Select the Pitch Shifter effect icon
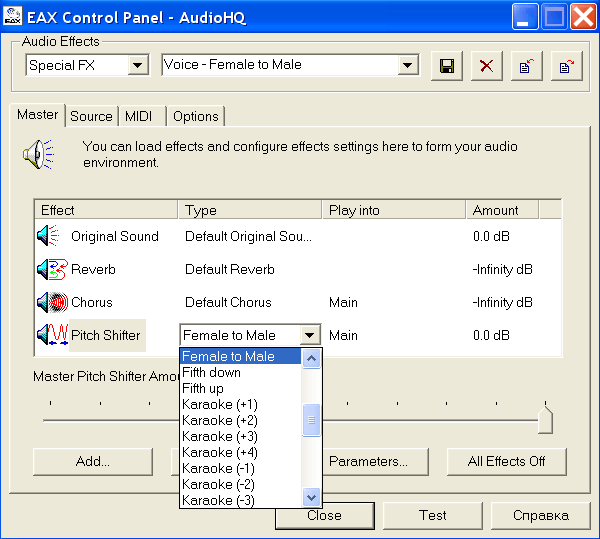Screen dimensions: 600x539 pyautogui.click(x=50, y=335)
